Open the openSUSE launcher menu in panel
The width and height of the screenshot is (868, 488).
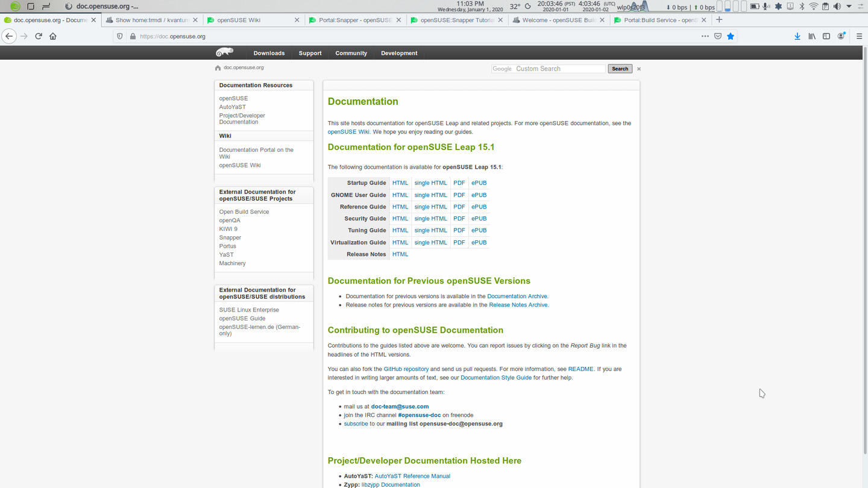pyautogui.click(x=15, y=7)
